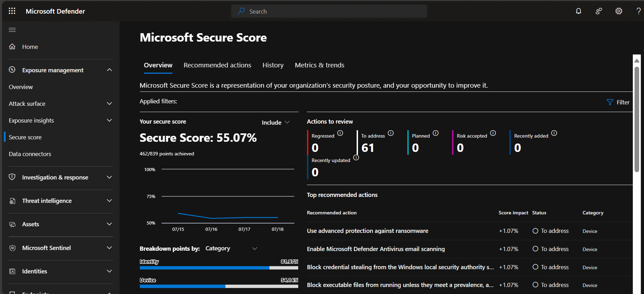This screenshot has height=294, width=644.
Task: Switch to Recommended actions tab
Action: (x=217, y=65)
